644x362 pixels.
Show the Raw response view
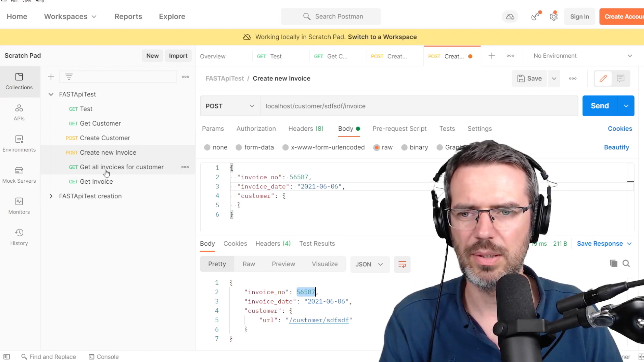[249, 264]
